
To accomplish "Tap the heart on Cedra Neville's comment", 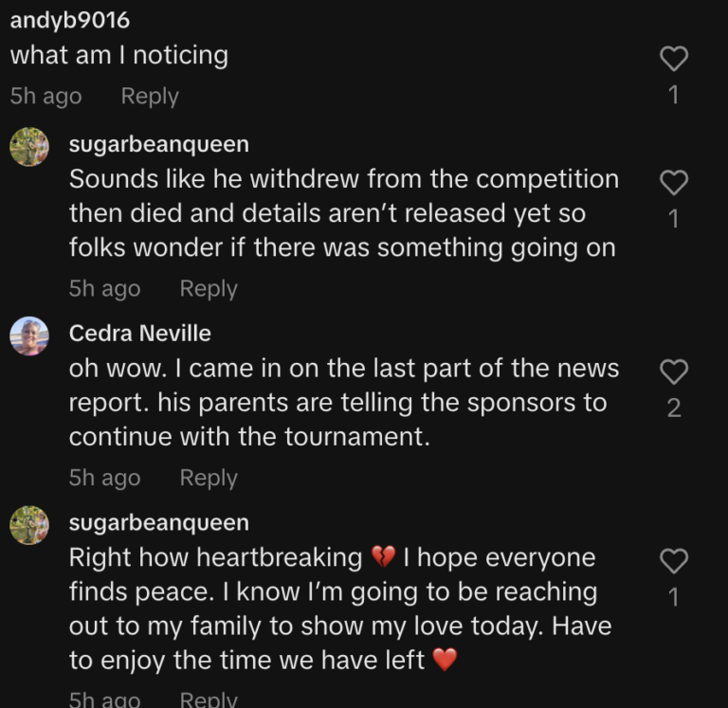I will pos(673,372).
